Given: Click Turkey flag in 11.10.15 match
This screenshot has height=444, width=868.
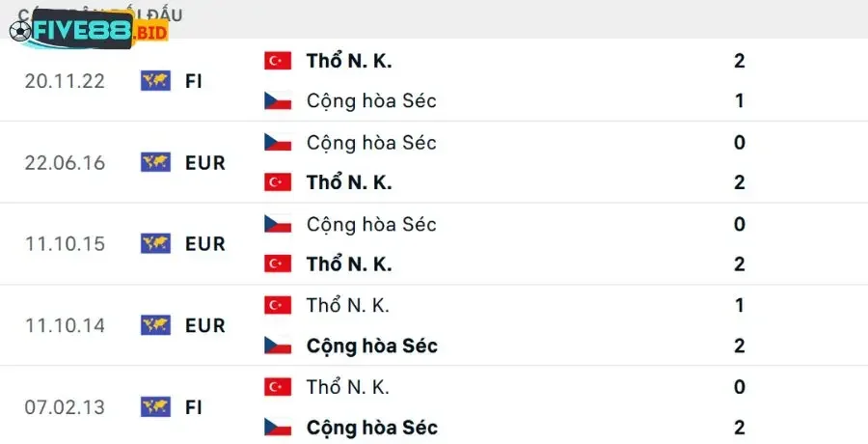Looking at the screenshot, I should [x=278, y=264].
